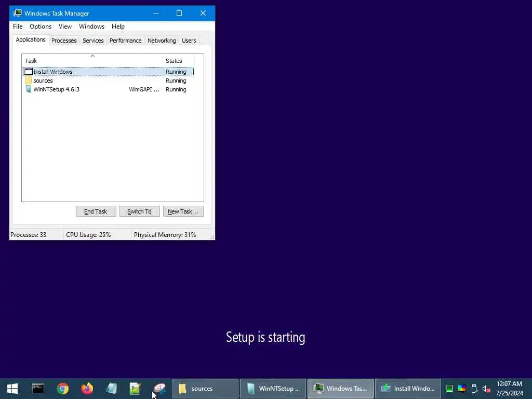Open Firefox from the taskbar
The height and width of the screenshot is (399, 532).
[x=87, y=388]
